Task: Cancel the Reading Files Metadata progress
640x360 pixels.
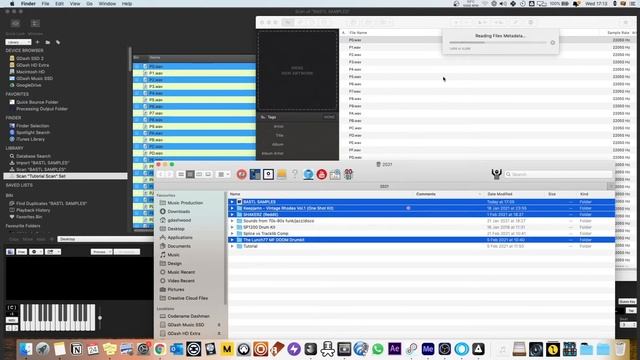Action: point(553,42)
